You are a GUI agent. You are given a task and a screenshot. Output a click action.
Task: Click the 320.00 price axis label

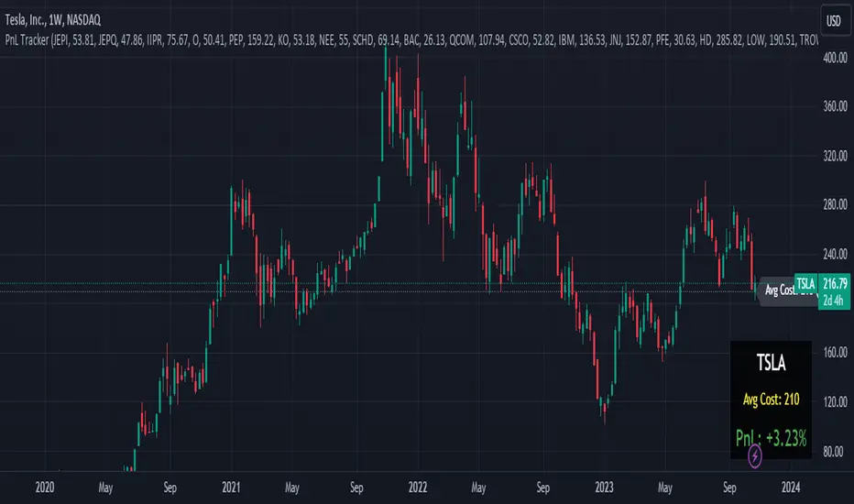[x=835, y=156]
